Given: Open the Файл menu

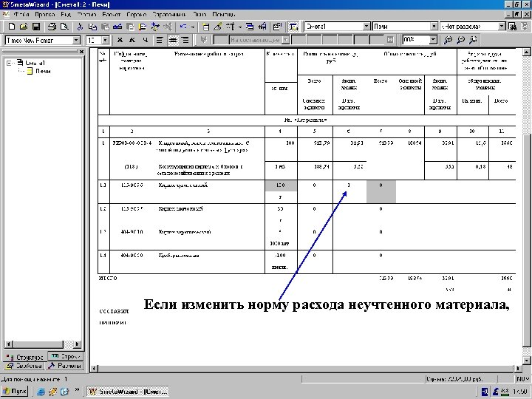Looking at the screenshot, I should 21,14.
